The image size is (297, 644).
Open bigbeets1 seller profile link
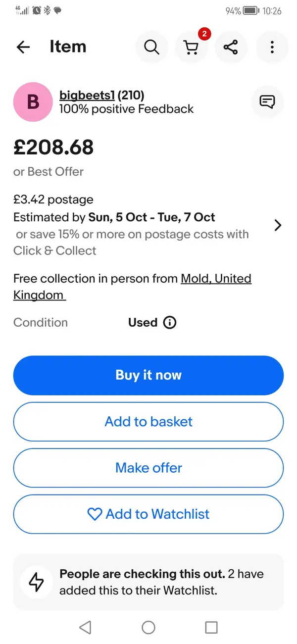click(87, 95)
